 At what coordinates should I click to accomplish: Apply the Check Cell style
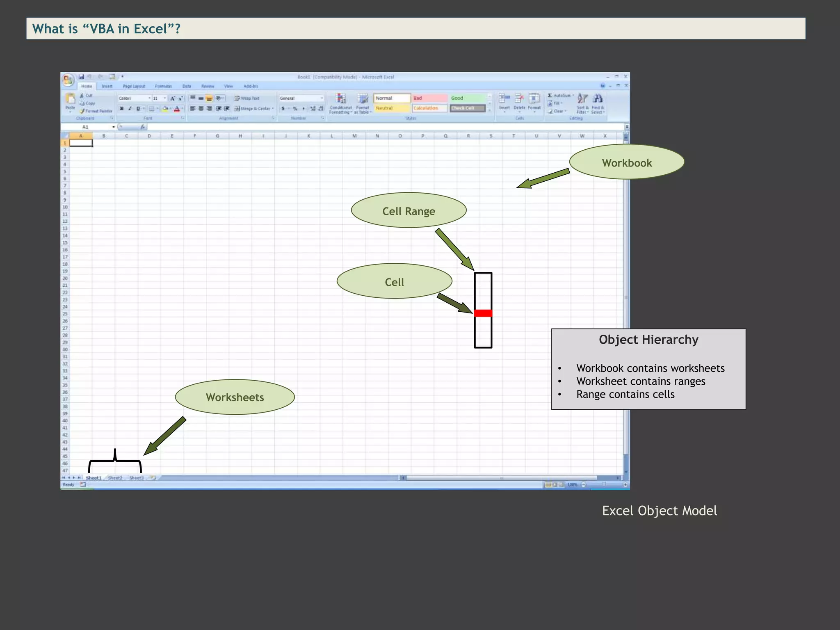point(468,108)
